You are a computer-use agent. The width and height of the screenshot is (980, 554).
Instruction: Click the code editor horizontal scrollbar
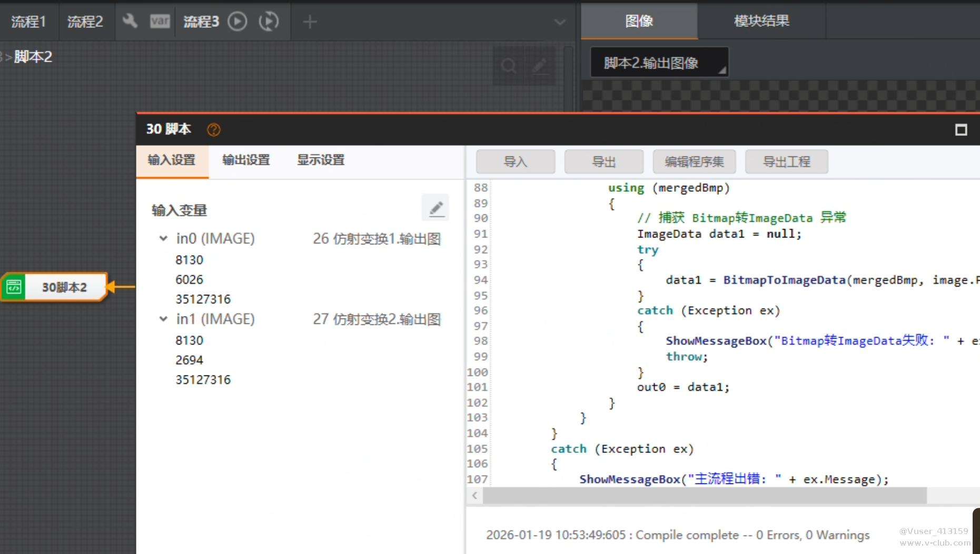(704, 496)
